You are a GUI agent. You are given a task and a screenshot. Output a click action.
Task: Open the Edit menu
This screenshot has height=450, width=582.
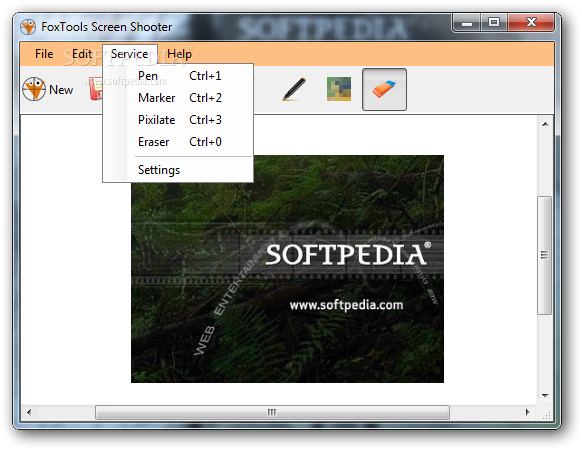coord(82,54)
